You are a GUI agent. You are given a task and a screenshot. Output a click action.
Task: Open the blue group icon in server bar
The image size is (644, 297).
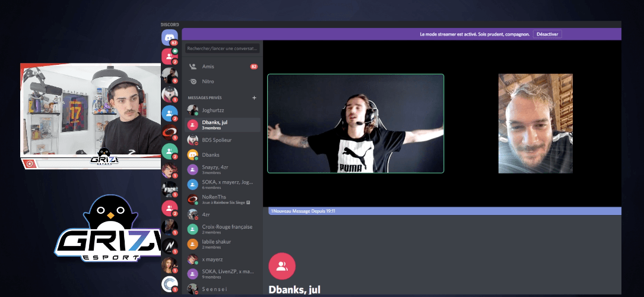(x=169, y=113)
